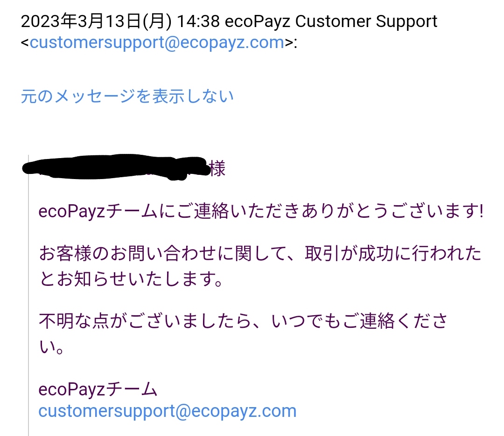
Task: Click the closing >: after header email
Action: point(291,43)
